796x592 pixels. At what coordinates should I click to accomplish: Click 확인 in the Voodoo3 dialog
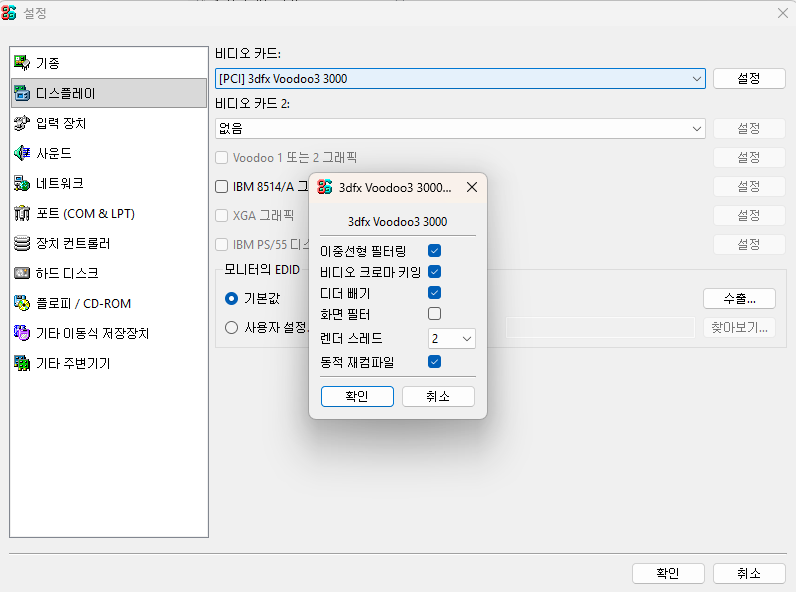point(357,397)
